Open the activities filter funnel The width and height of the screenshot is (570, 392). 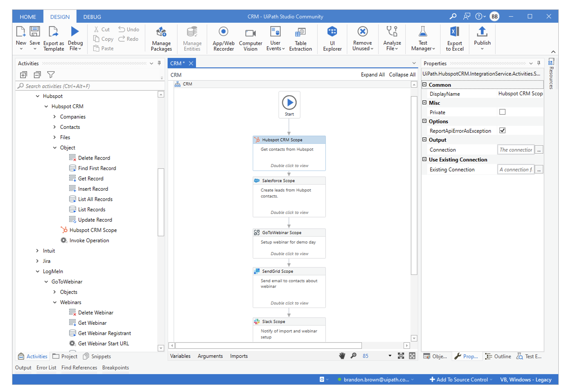coord(51,75)
